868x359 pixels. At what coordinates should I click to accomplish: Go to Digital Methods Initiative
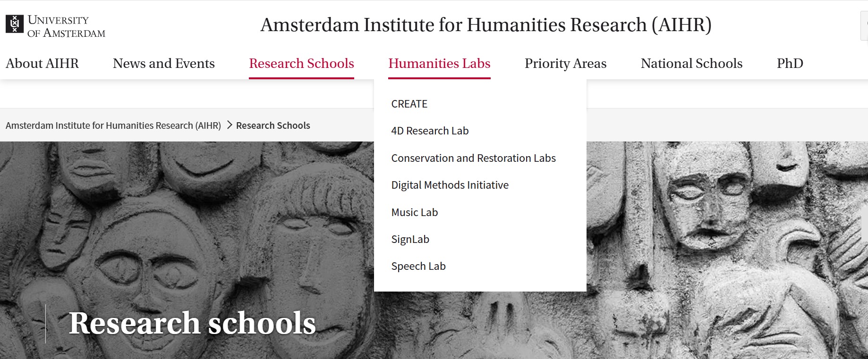[450, 185]
